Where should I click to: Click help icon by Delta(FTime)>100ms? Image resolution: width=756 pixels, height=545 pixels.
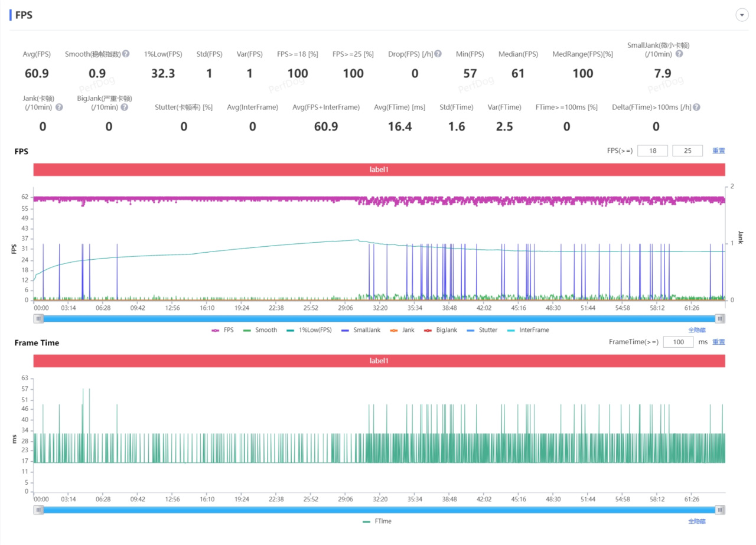point(697,107)
